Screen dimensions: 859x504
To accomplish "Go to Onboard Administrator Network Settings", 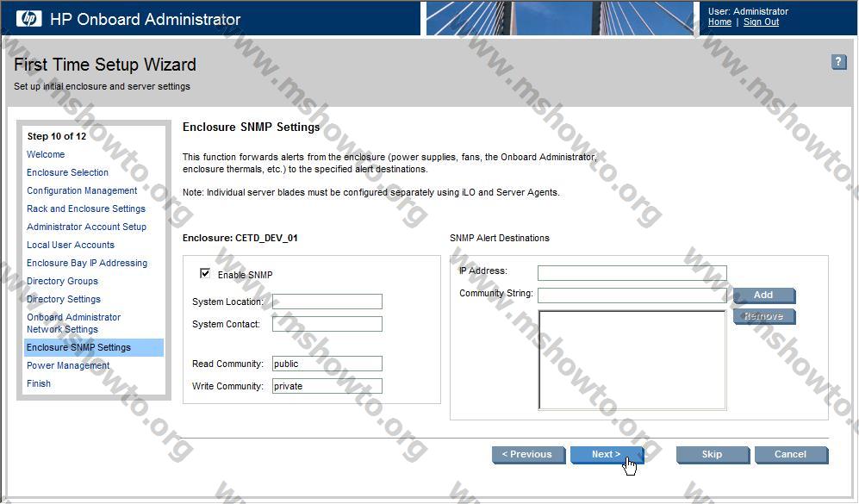I will tap(74, 323).
